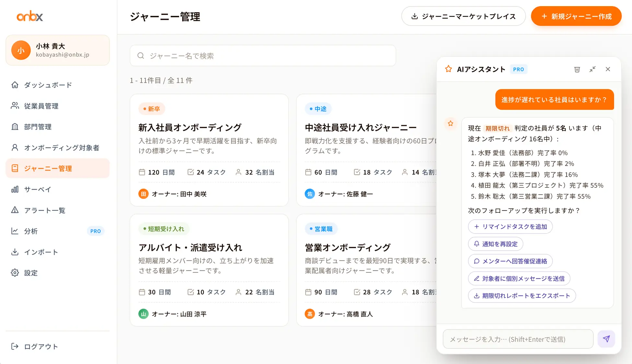Screen dimensions: 632x364
Task: Close the AIアシスタント panel
Action: click(x=608, y=69)
